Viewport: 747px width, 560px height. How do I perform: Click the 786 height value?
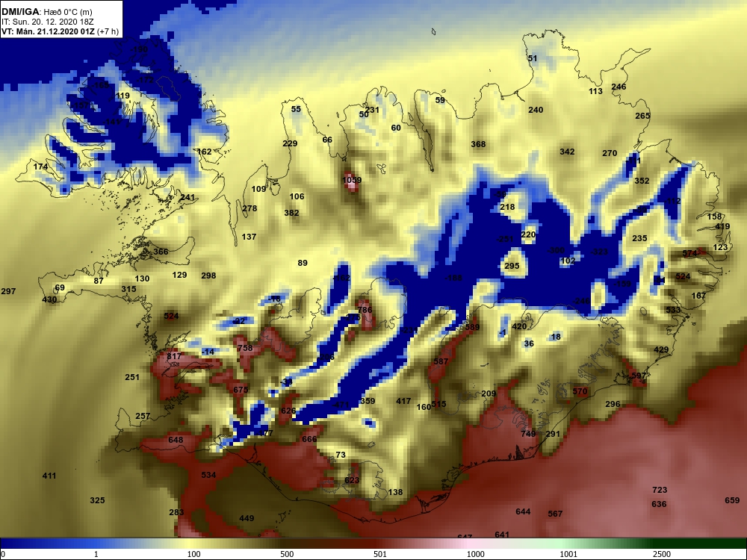[x=365, y=310]
